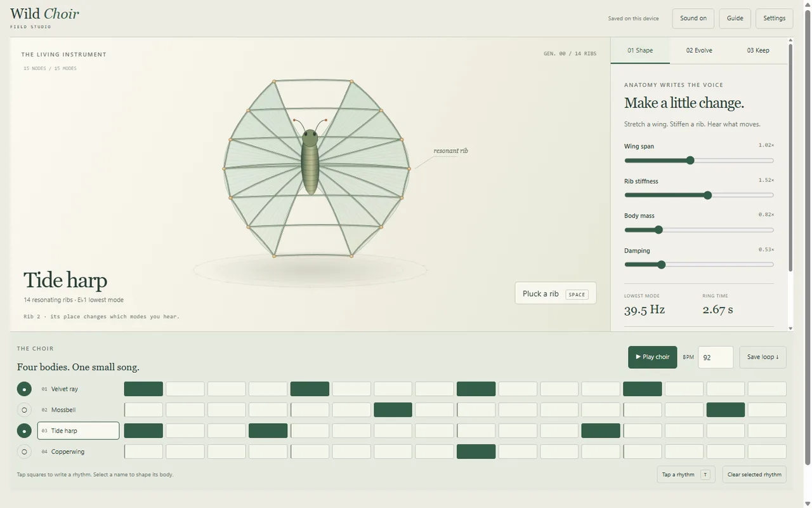Click the Wing span slider handle
The height and width of the screenshot is (508, 812).
(x=690, y=161)
